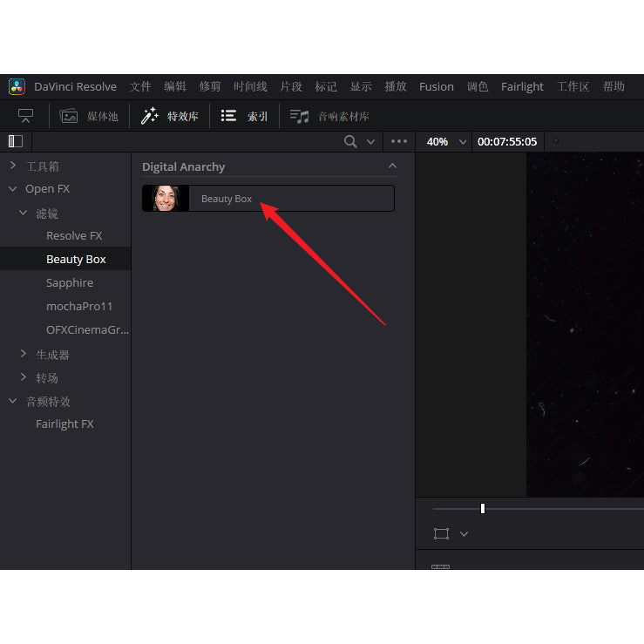Click the Digital Anarchy header text
Screen dimensions: 644x644
pos(183,166)
